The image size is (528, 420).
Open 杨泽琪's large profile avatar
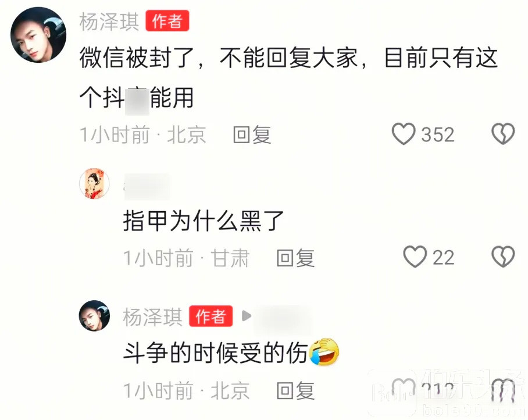pos(38,35)
